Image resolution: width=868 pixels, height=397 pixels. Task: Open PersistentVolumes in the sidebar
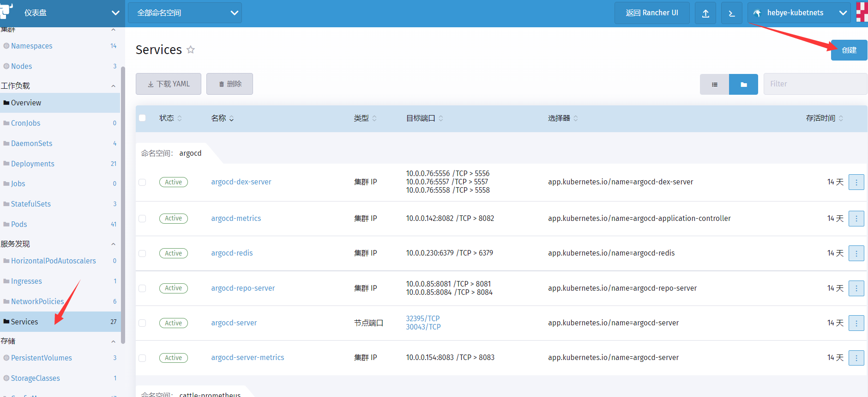[41, 358]
